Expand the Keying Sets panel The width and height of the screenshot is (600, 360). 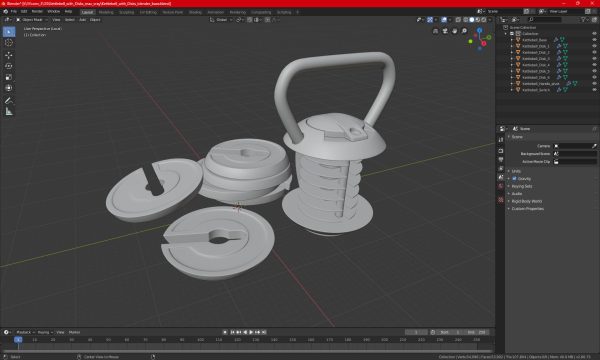point(522,186)
